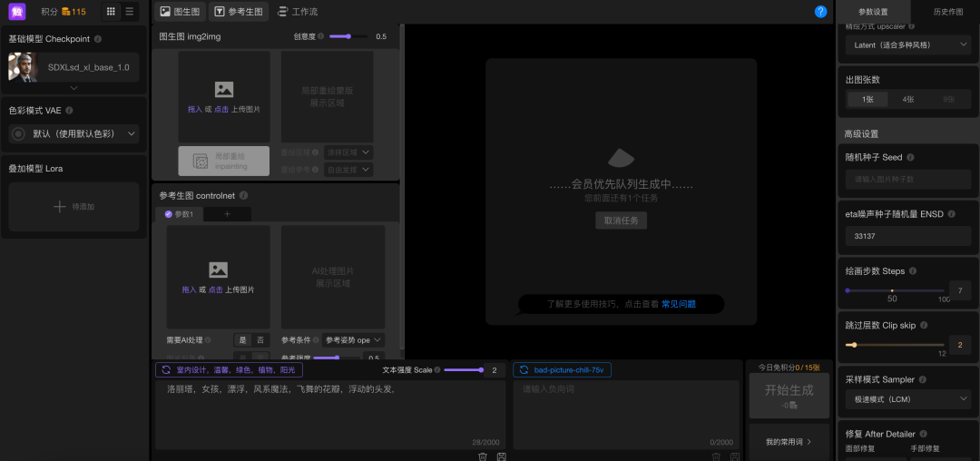The image size is (980, 461).
Task: Save the positive prompt with disk icon
Action: point(501,456)
